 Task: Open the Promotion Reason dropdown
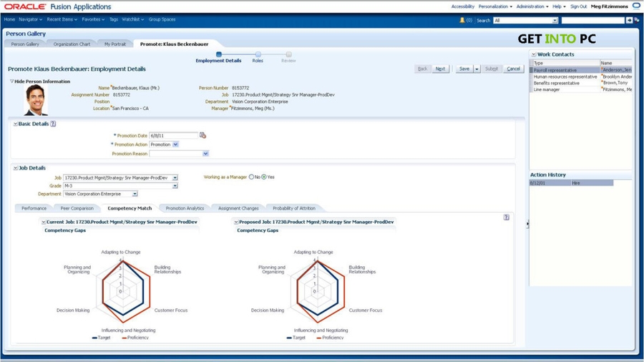coord(205,154)
